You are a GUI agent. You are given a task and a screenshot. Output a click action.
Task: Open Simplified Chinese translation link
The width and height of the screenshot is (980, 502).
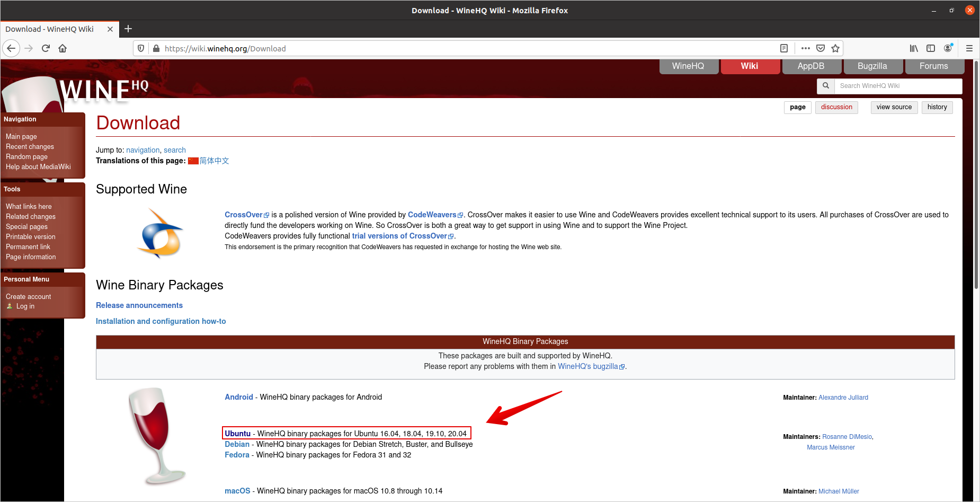pyautogui.click(x=214, y=161)
